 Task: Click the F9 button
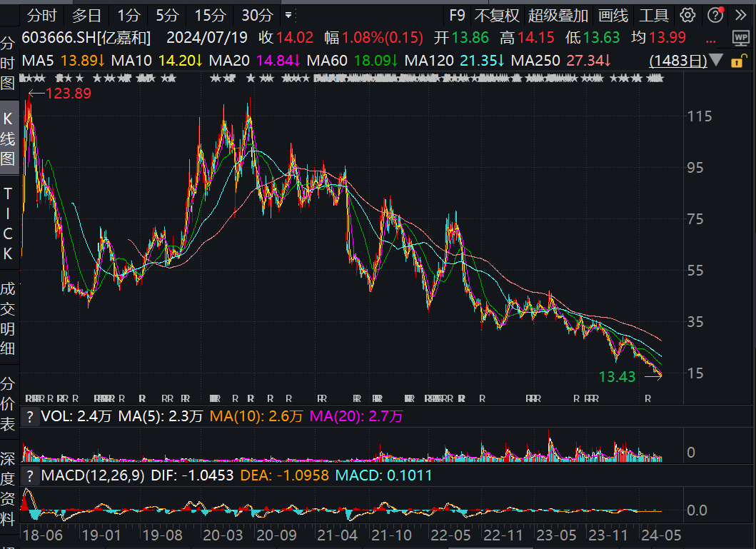point(457,16)
